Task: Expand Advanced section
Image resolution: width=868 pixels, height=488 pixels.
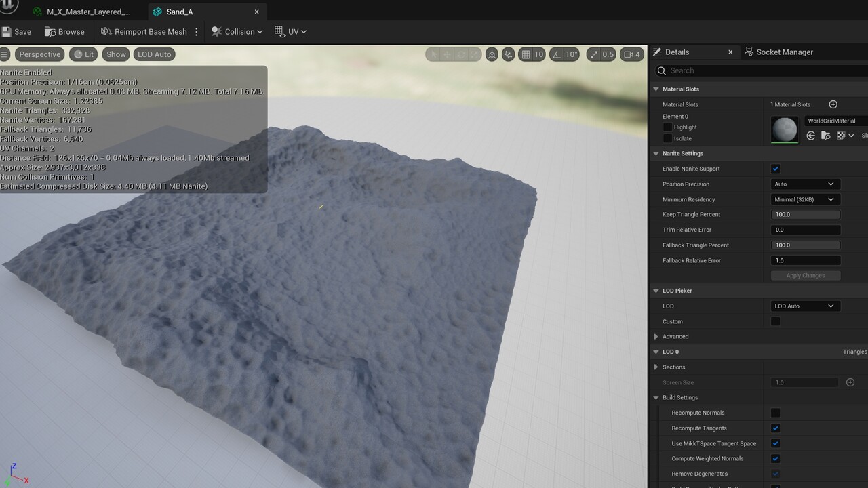Action: [x=656, y=337]
